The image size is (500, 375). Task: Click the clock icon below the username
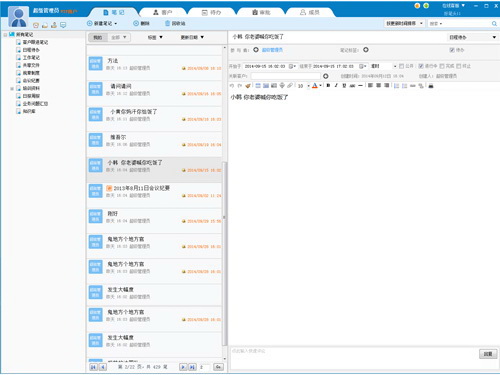click(x=36, y=25)
